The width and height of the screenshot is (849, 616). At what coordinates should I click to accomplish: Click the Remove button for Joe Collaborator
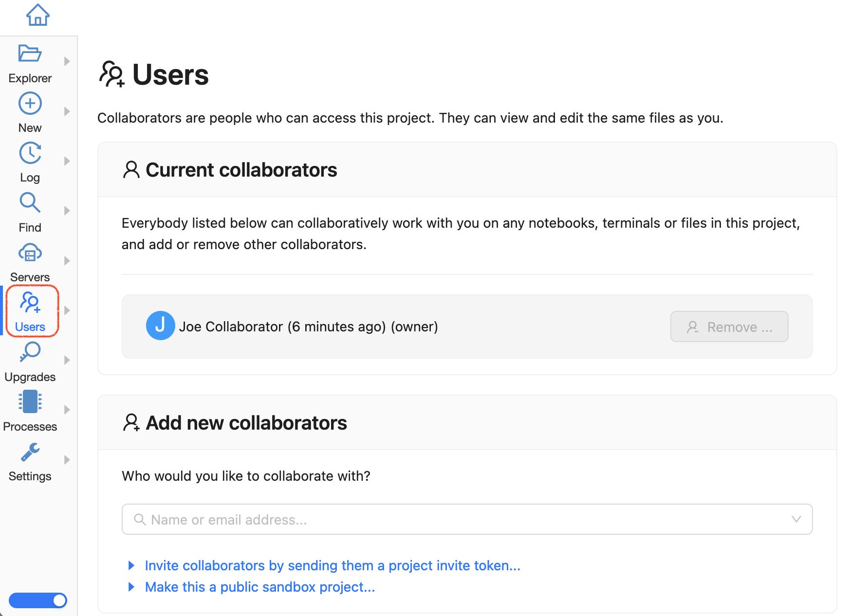point(729,326)
